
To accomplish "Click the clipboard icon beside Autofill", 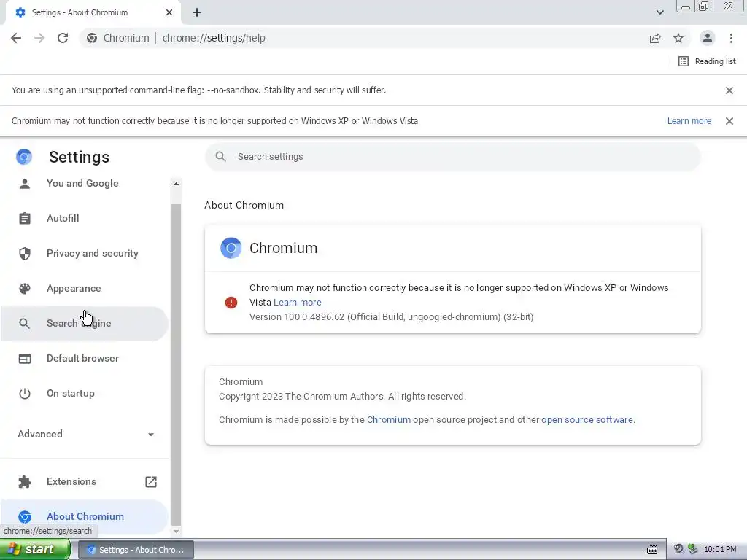I will [25, 218].
